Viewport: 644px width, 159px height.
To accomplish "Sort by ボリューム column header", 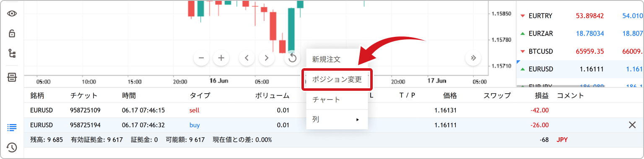I will coord(272,95).
